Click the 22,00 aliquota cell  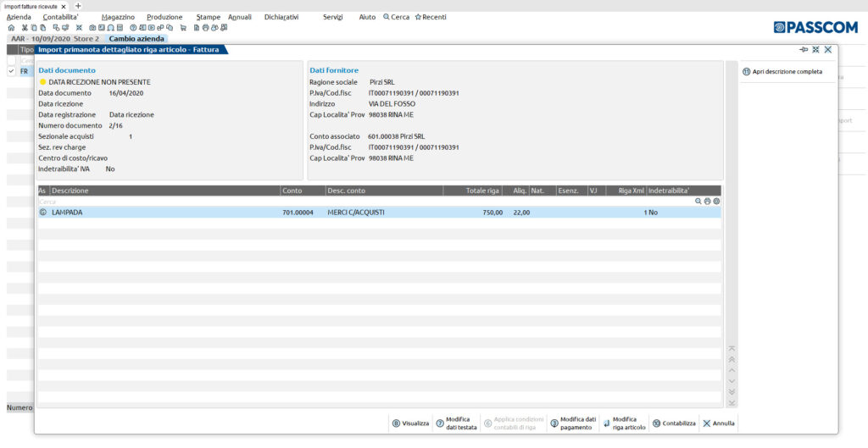coord(521,213)
